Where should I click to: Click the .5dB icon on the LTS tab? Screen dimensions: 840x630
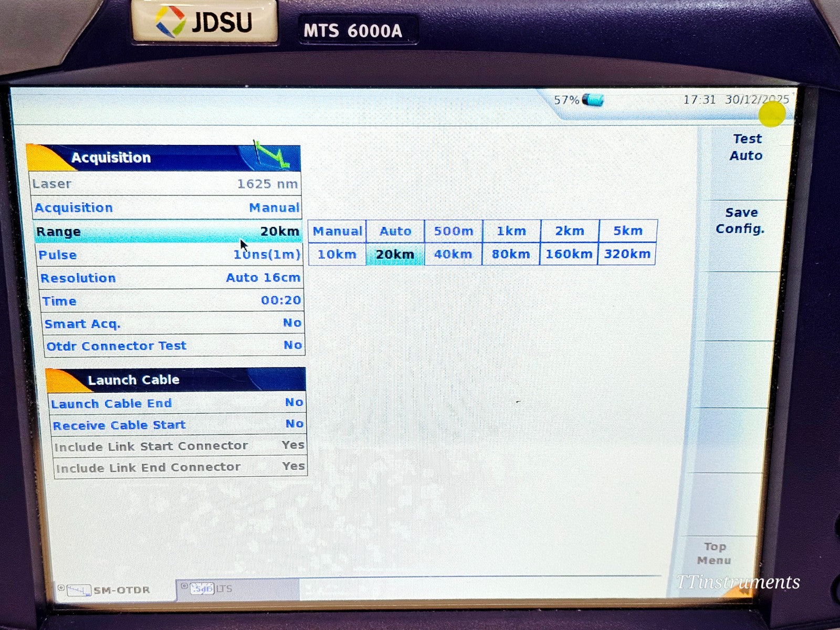pos(202,589)
